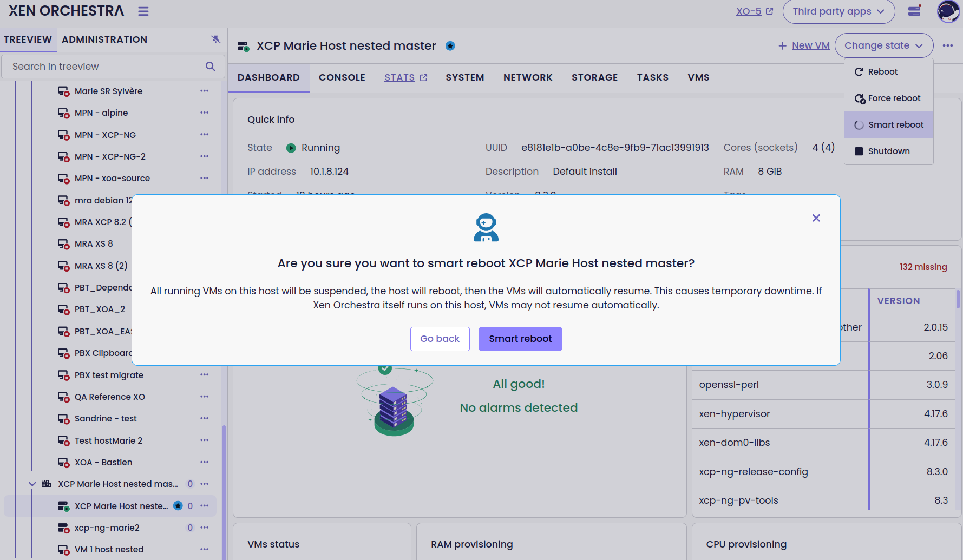Select XCP Marie Host neste... host in tree

click(x=110, y=506)
